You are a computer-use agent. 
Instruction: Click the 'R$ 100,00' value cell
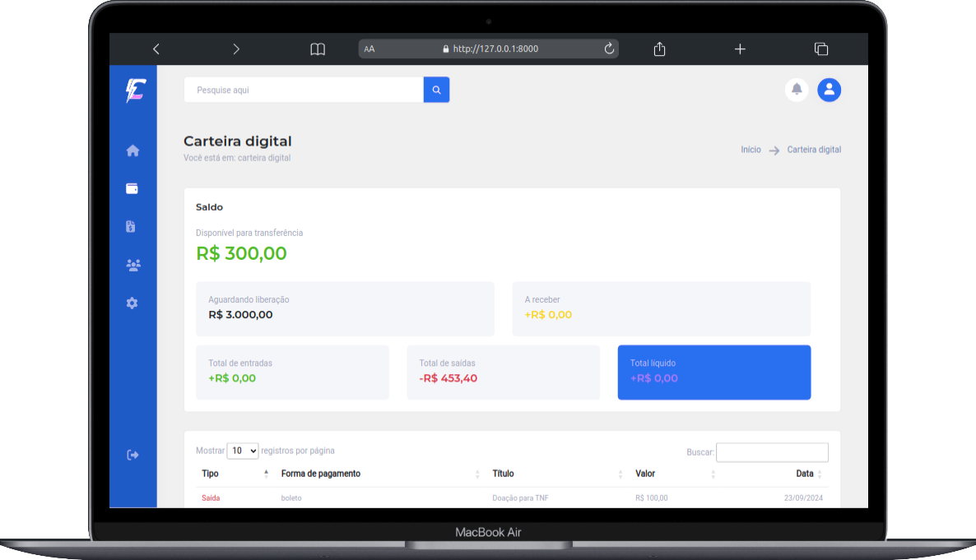tap(652, 498)
